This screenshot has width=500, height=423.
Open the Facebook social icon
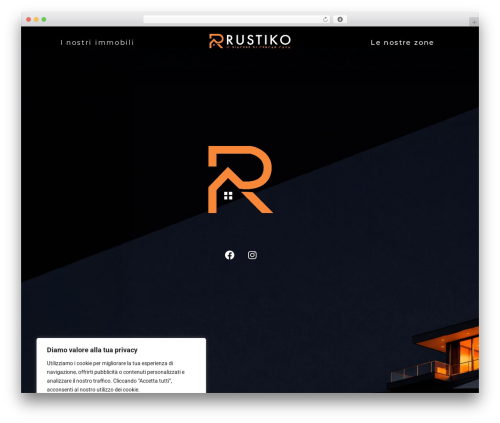[229, 255]
